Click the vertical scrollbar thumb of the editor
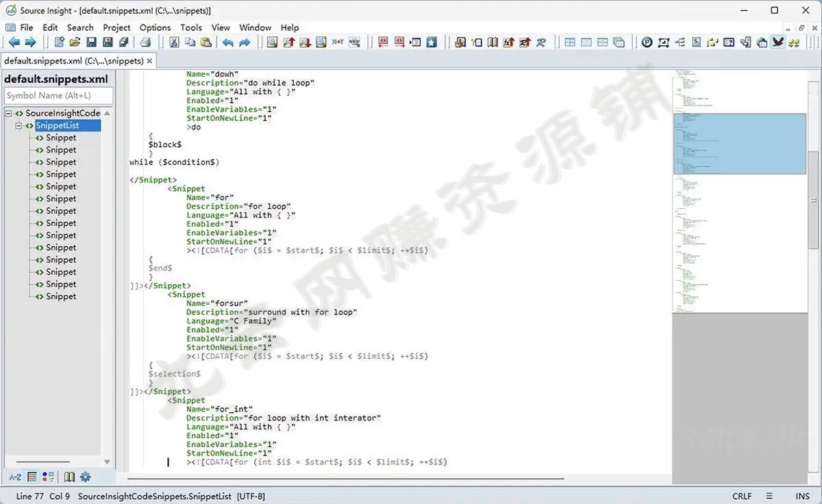Screen dimensions: 822x504 click(814, 201)
